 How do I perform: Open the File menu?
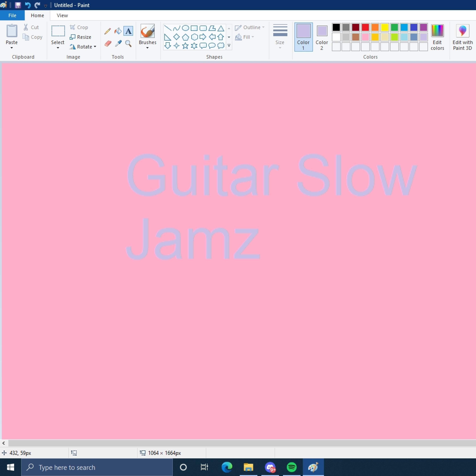[12, 15]
